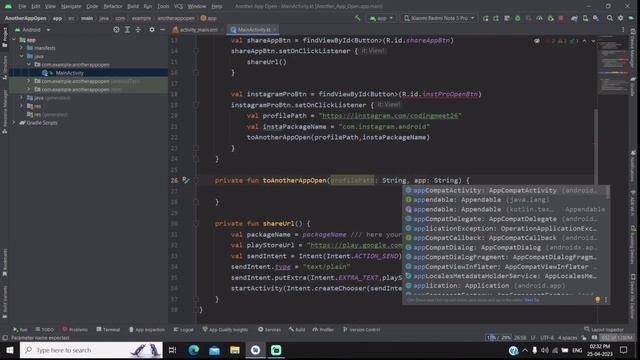Expand Gradle Scripts node

[x=14, y=122]
